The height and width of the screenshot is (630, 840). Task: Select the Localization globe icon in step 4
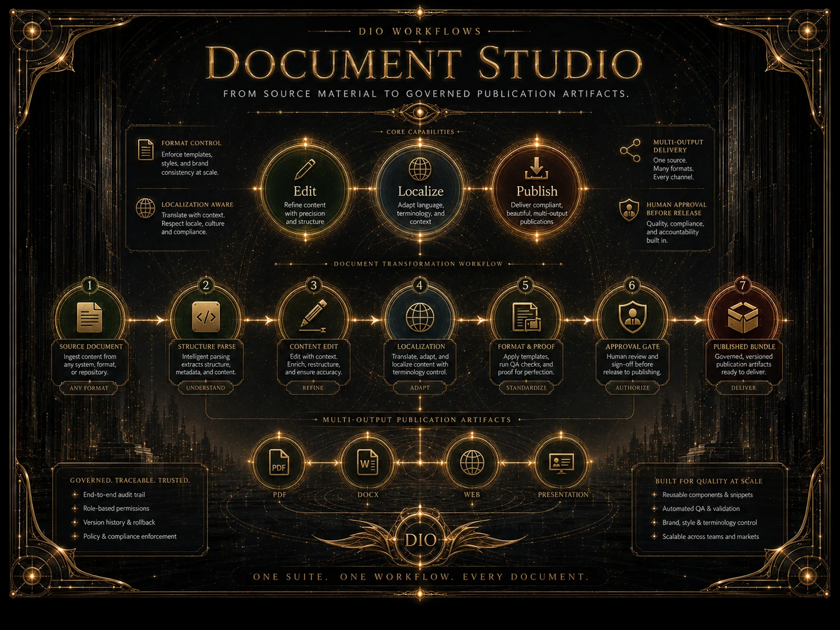click(420, 317)
